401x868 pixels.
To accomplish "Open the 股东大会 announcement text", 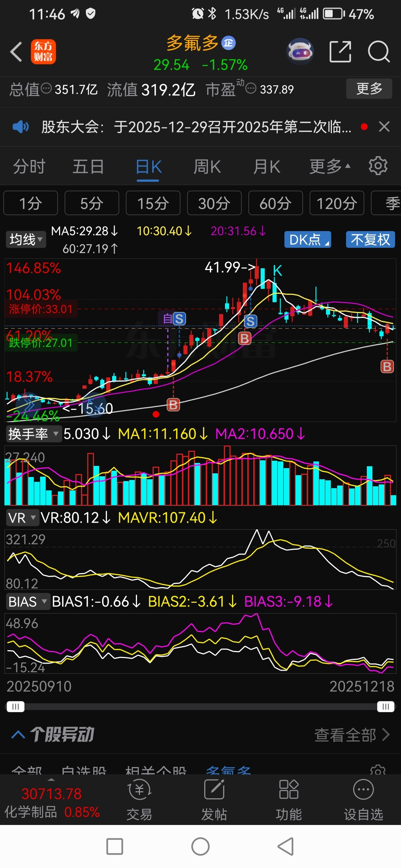I will [196, 127].
